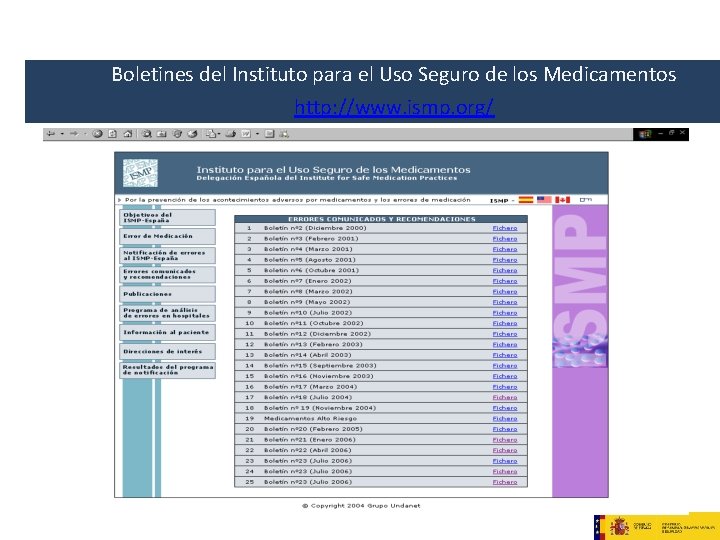Open Fichero link for Boletín nº22 (Abril 2006)
Viewport: 720px width, 540px height.
click(x=505, y=450)
